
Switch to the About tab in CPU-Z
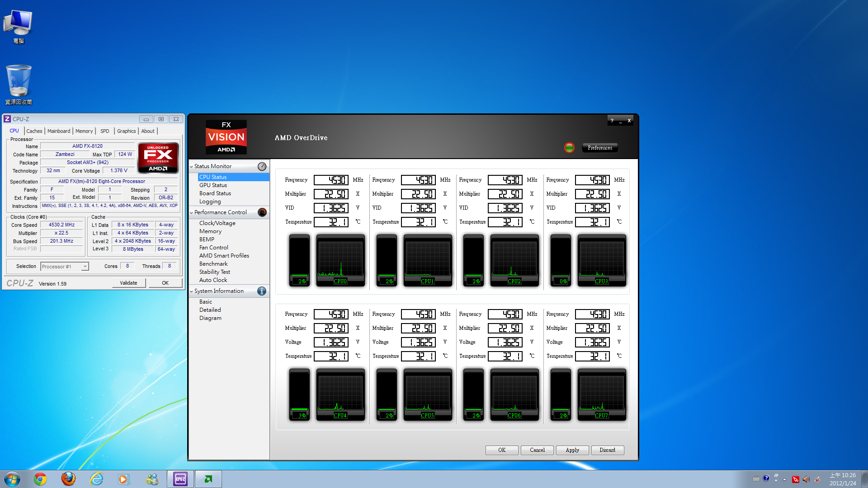tap(148, 131)
